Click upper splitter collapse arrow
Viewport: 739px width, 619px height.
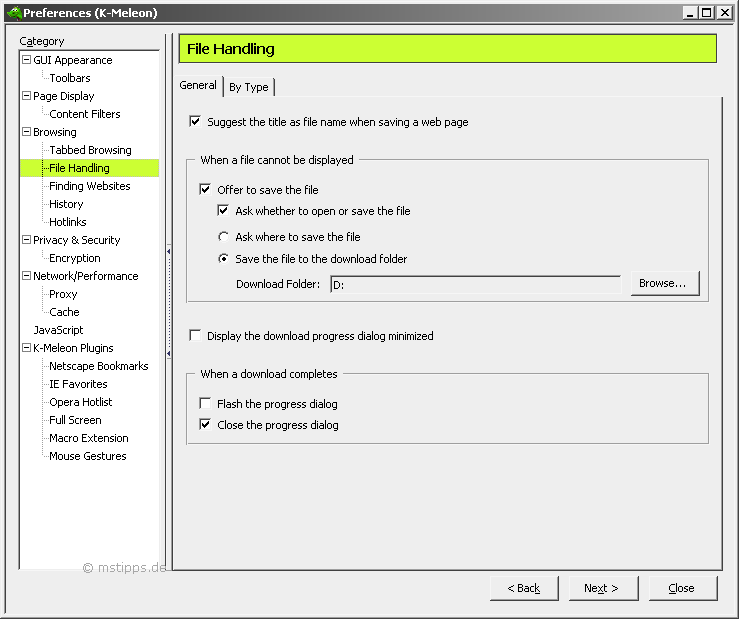[x=169, y=251]
